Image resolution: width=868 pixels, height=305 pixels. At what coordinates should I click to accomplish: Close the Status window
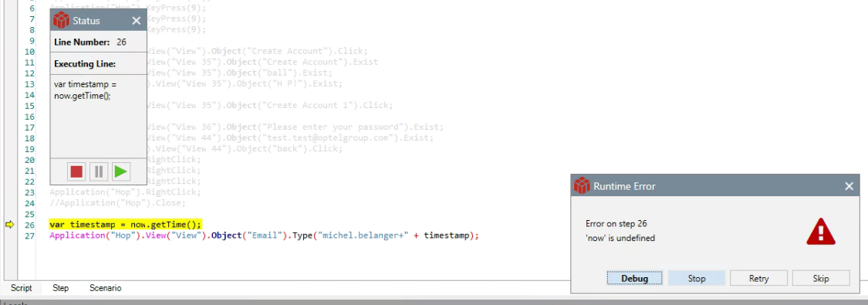136,21
